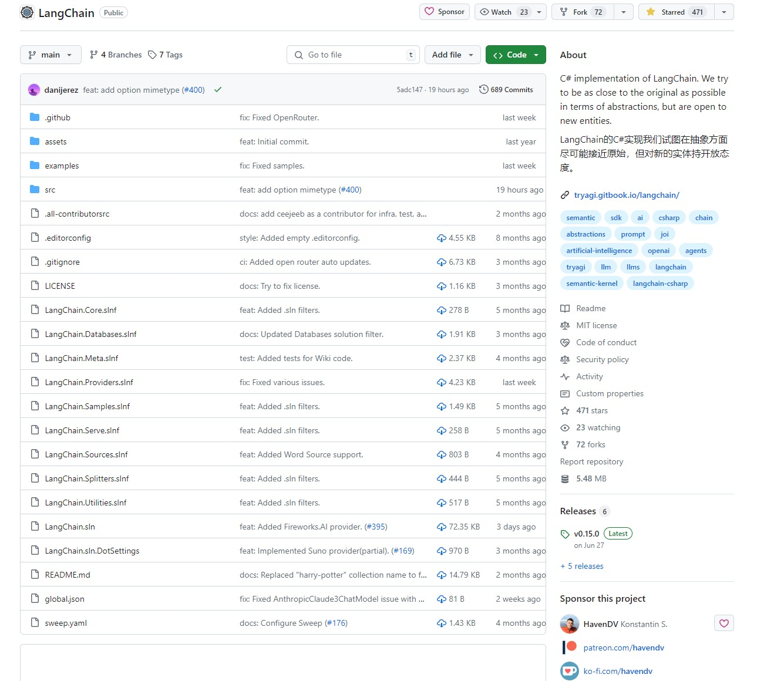784x681 pixels.
Task: Open the 7 Tags link
Action: 165,55
